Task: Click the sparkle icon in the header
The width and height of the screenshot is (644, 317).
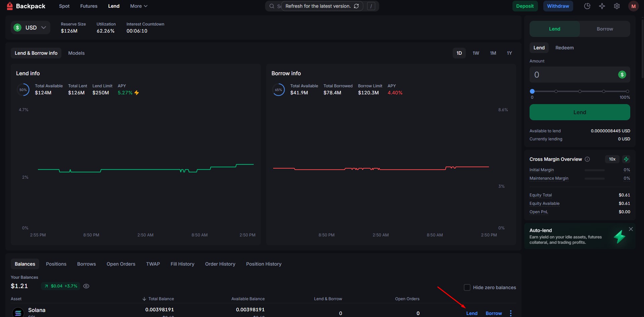Action: (x=602, y=6)
